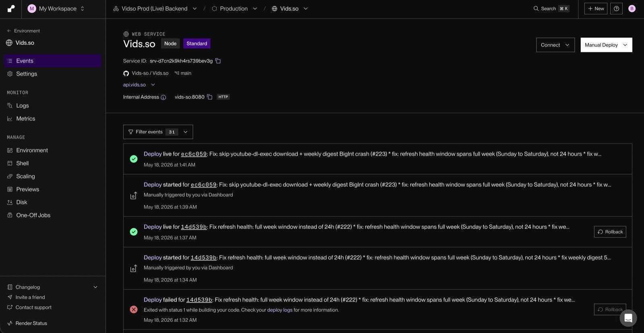
Task: Open the help question-mark icon
Action: pos(616,8)
